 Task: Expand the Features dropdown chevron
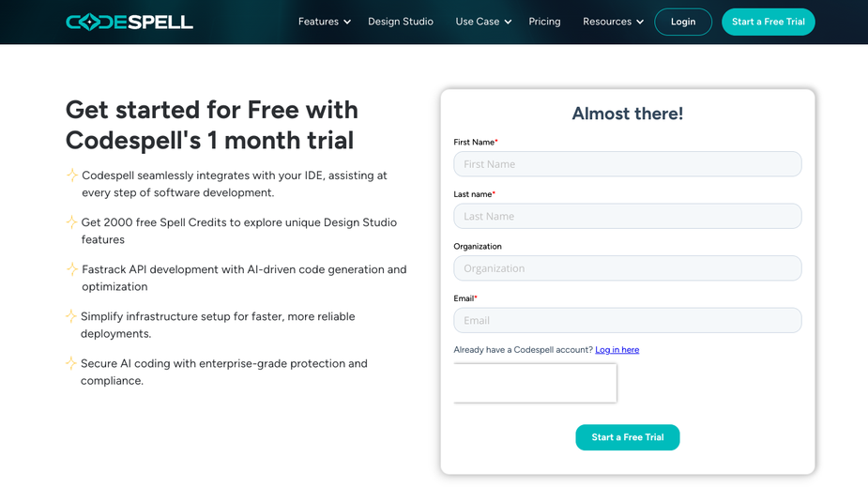[x=347, y=23]
